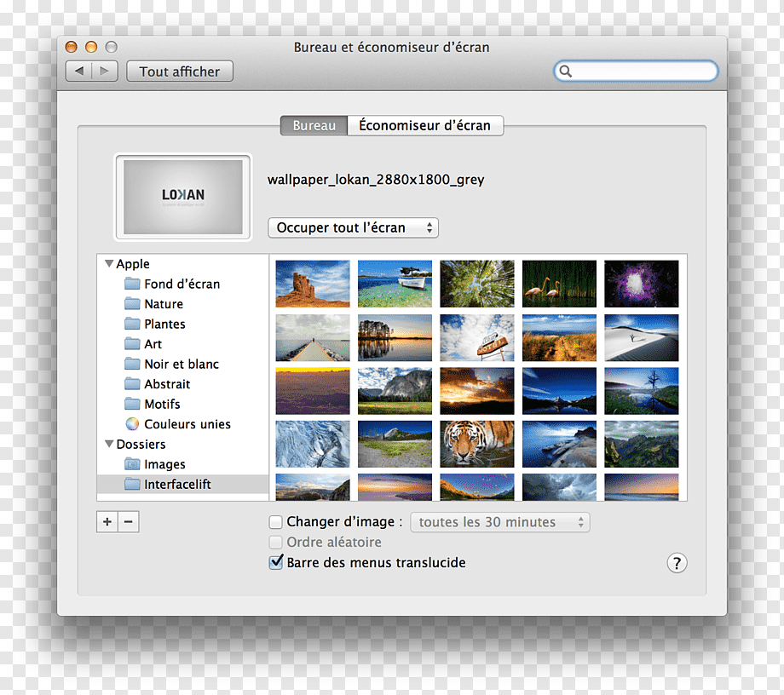
Task: Select the fiery sunset clouds wallpaper
Action: click(x=477, y=391)
